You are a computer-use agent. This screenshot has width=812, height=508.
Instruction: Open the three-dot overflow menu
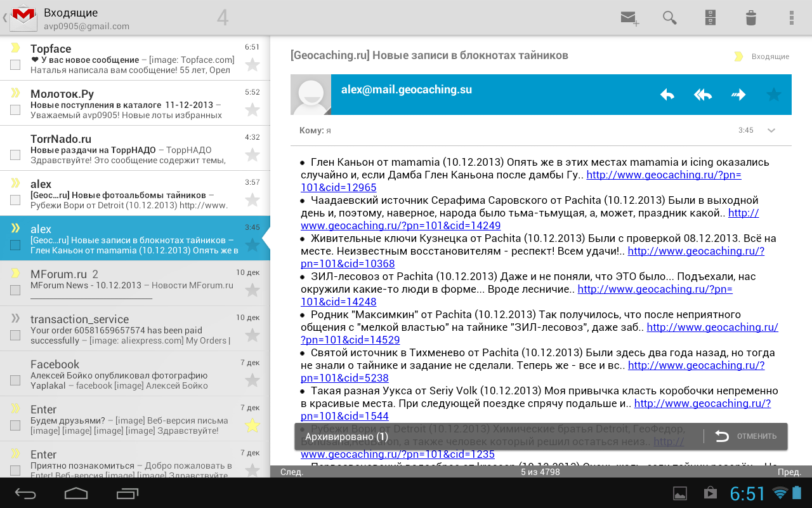point(791,18)
